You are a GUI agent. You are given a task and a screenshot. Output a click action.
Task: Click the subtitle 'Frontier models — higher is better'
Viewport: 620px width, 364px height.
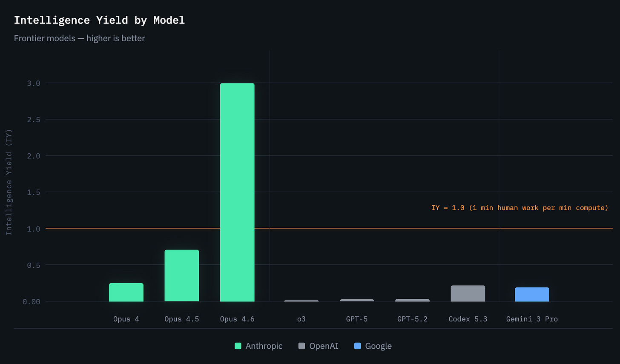pos(80,38)
